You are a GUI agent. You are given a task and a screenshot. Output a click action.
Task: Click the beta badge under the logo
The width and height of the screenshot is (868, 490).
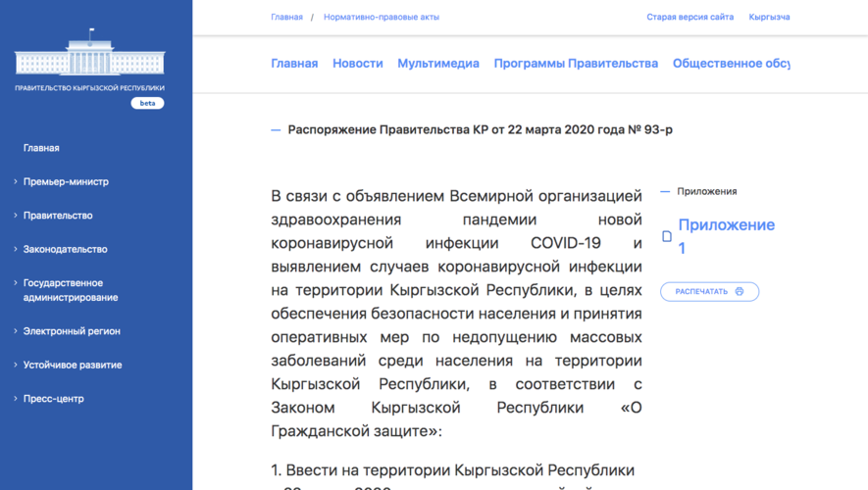coord(147,103)
